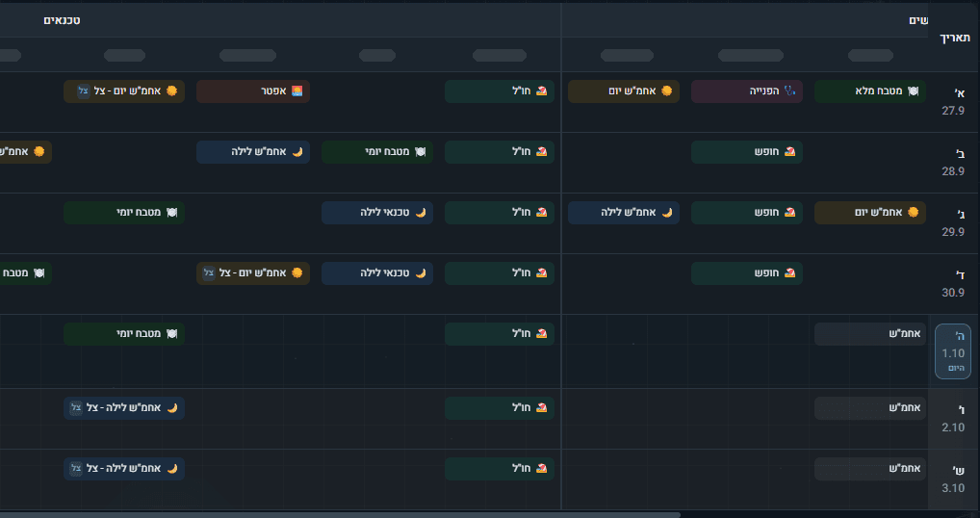The height and width of the screenshot is (518, 980).
Task: Open the מטבח יומי shift on 29.9
Action: [124, 213]
